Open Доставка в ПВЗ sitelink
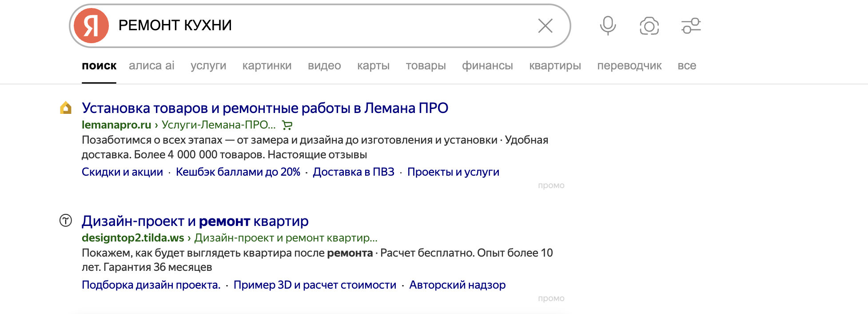Image resolution: width=868 pixels, height=314 pixels. click(x=354, y=172)
